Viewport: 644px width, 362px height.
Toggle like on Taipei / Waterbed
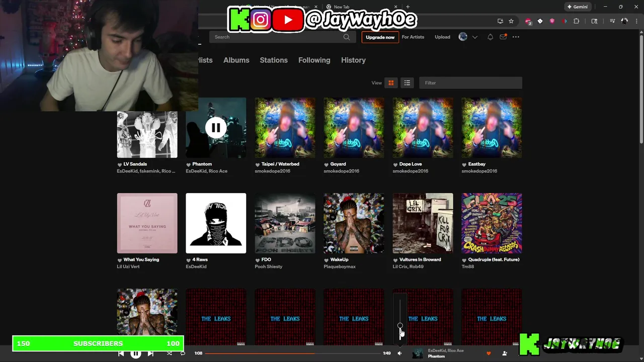258,164
